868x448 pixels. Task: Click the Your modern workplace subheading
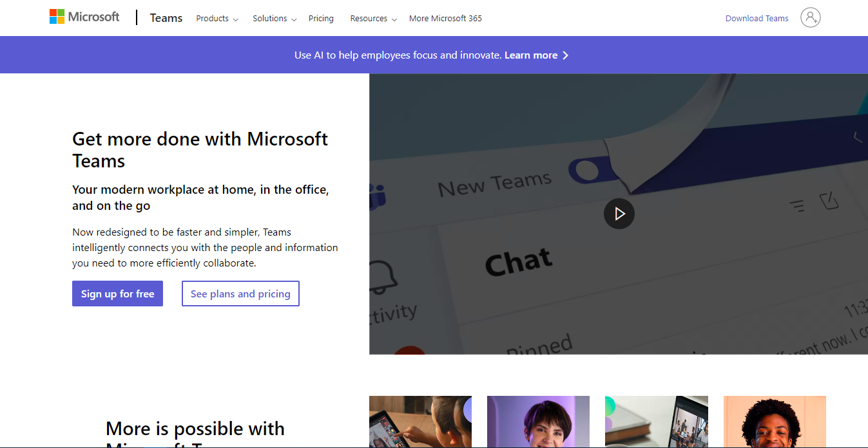point(200,198)
